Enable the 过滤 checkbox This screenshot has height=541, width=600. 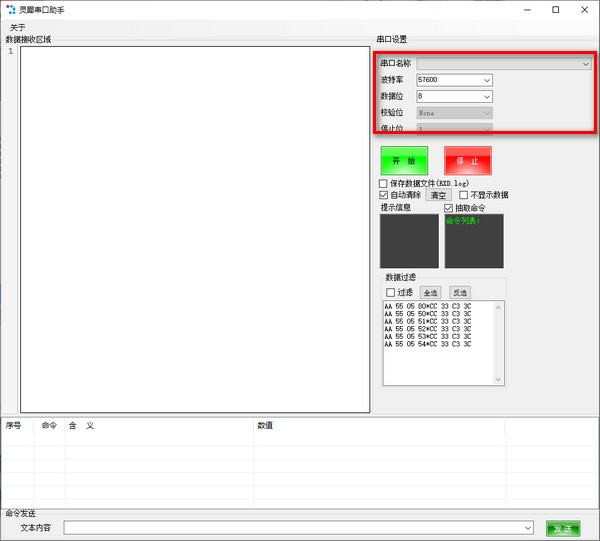click(x=390, y=293)
